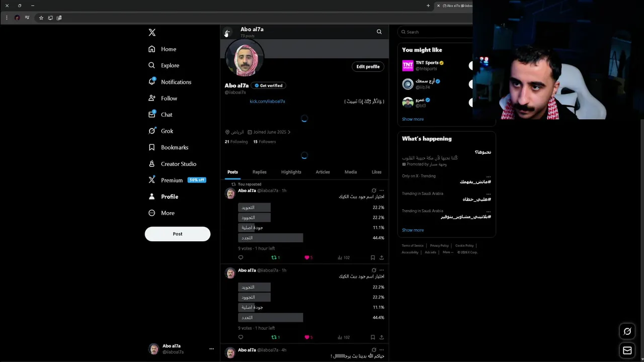Click the Edit profile button
This screenshot has width=644, height=362.
pos(368,66)
